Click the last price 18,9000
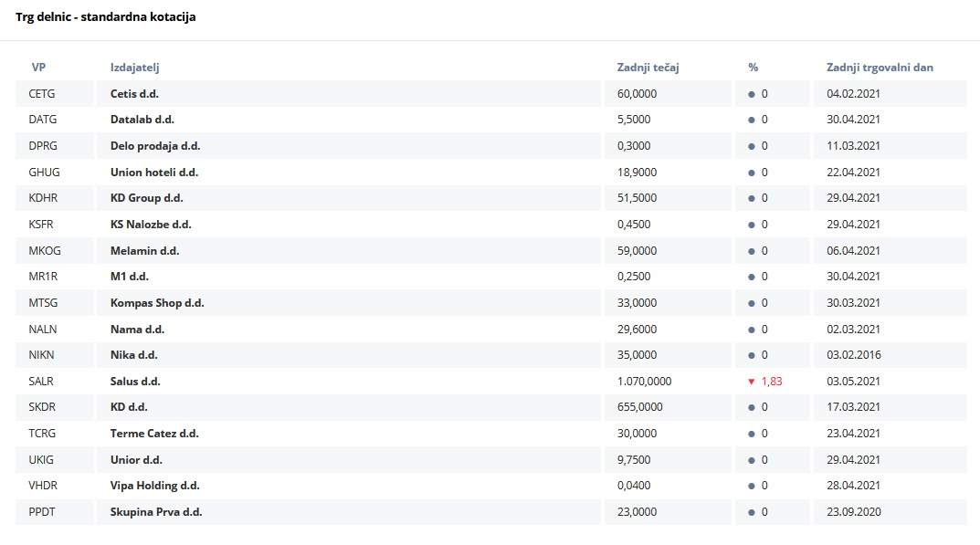 [637, 172]
